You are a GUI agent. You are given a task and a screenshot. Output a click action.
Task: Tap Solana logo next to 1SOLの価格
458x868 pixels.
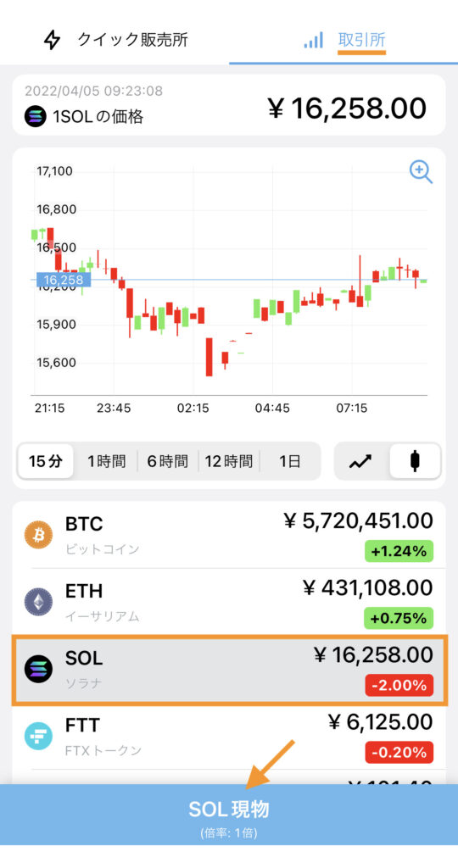(36, 116)
